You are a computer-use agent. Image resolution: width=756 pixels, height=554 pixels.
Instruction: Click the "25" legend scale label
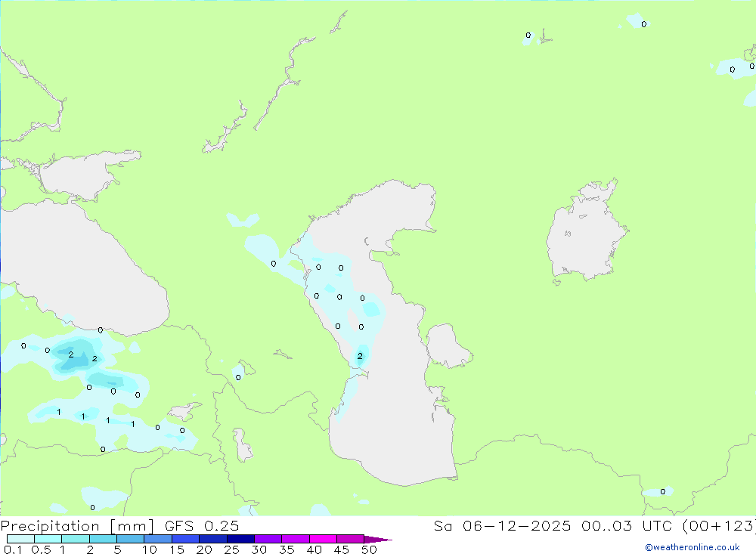click(x=231, y=549)
